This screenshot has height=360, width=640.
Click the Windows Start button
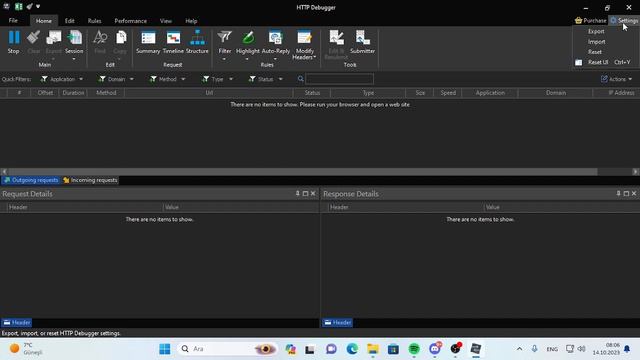click(165, 349)
